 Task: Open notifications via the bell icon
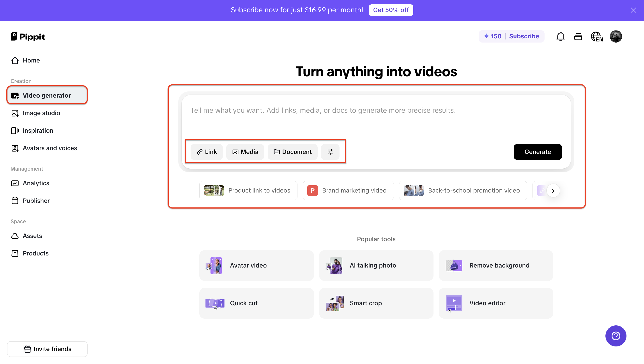coord(561,36)
